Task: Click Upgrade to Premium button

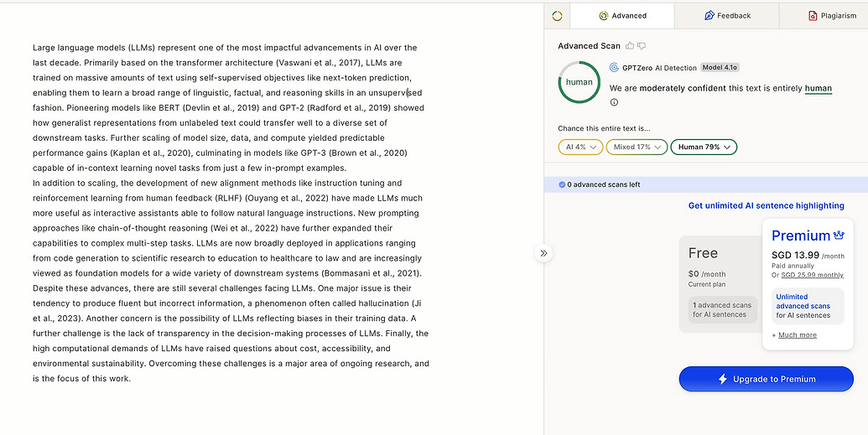Action: pyautogui.click(x=767, y=379)
